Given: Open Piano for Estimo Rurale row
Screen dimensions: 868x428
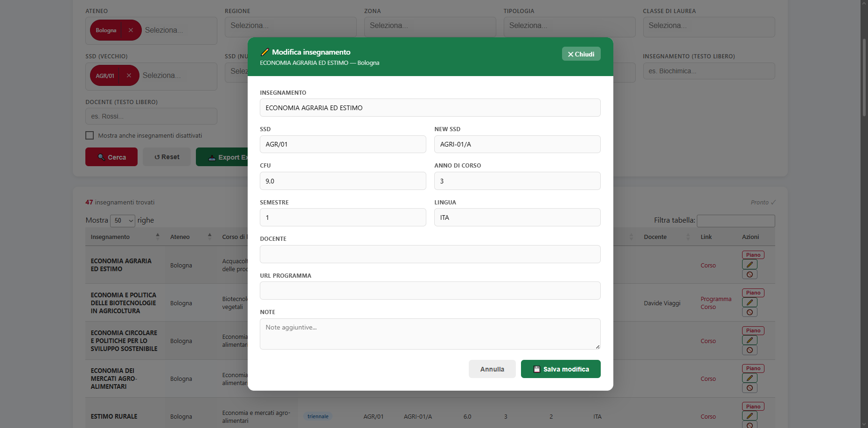Looking at the screenshot, I should [753, 407].
